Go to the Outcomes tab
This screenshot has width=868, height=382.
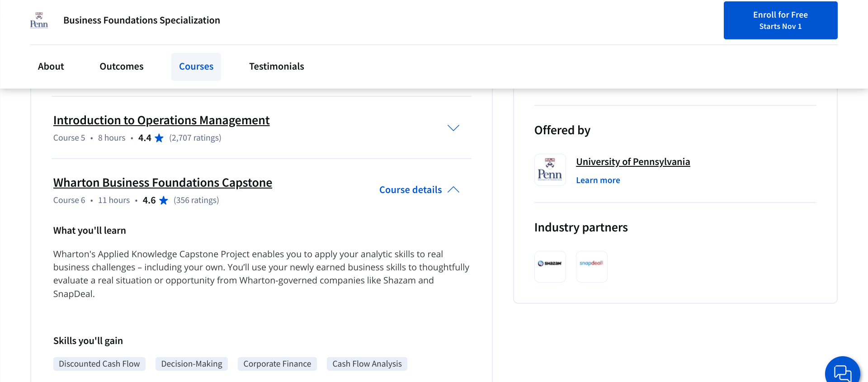(122, 66)
